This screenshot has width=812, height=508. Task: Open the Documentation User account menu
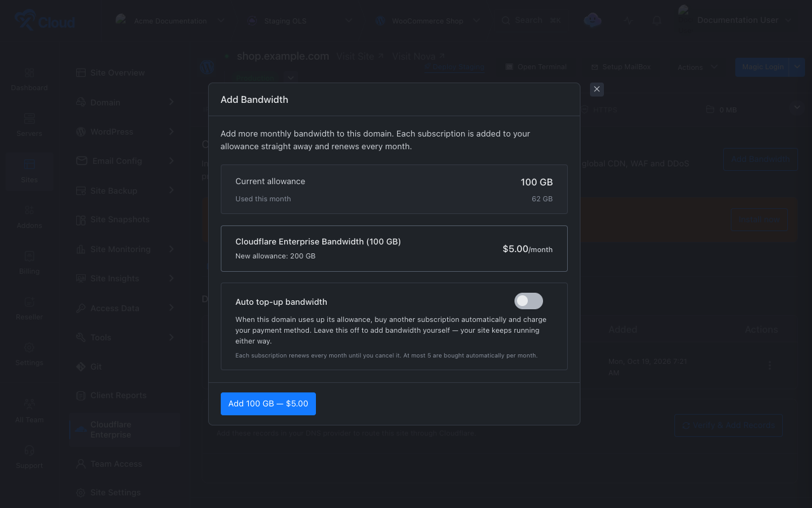(744, 20)
